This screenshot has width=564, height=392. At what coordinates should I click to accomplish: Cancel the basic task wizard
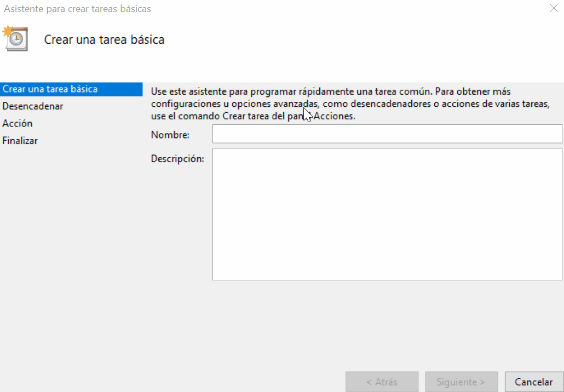534,382
